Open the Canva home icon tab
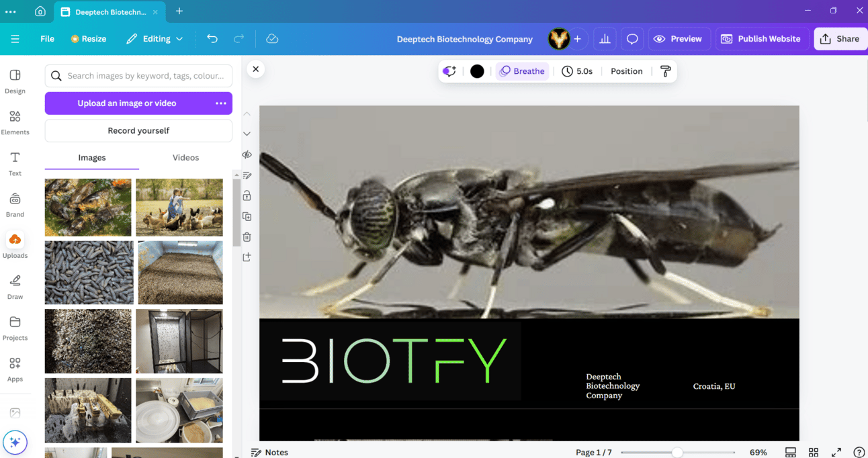This screenshot has width=868, height=458. pos(40,11)
